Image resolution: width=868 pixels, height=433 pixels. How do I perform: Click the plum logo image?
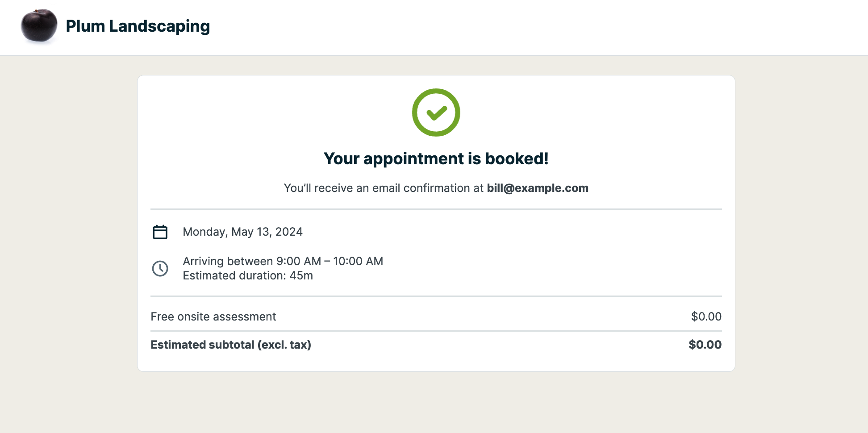[x=39, y=26]
